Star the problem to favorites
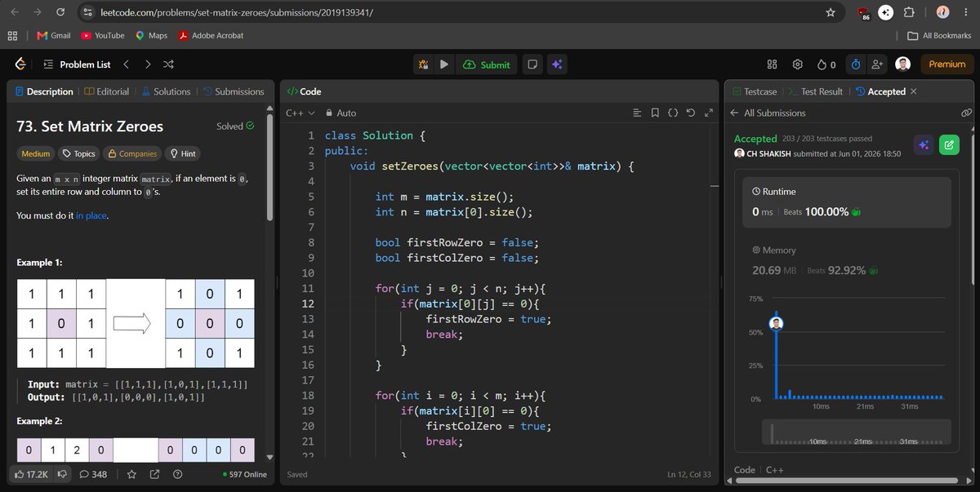 tap(132, 474)
